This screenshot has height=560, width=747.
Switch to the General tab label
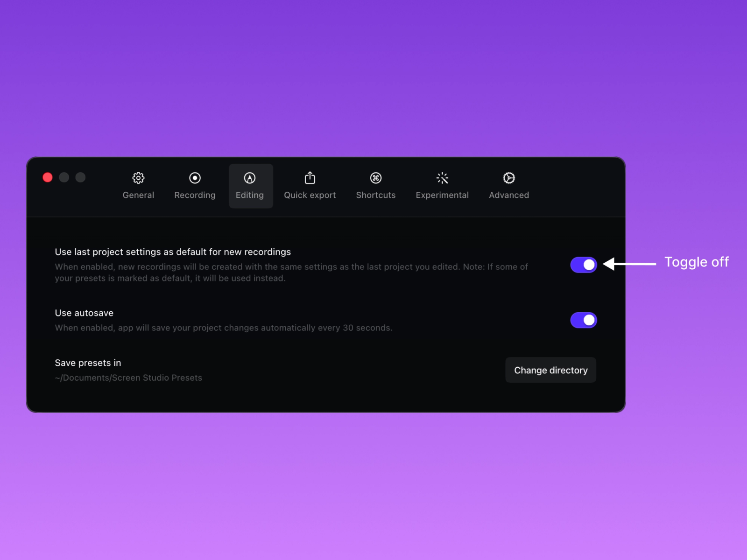138,195
